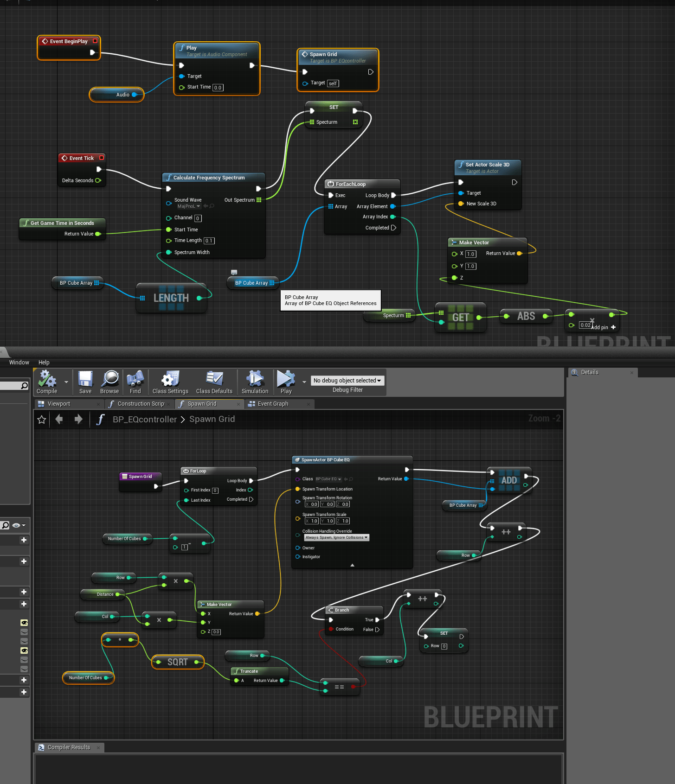Close the Viewport tab

point(98,404)
